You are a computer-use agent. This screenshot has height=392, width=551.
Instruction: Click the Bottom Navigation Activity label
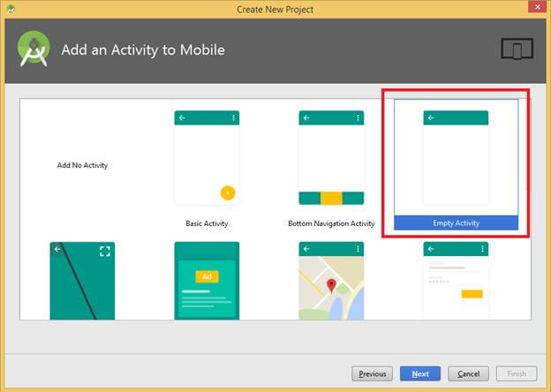[331, 223]
